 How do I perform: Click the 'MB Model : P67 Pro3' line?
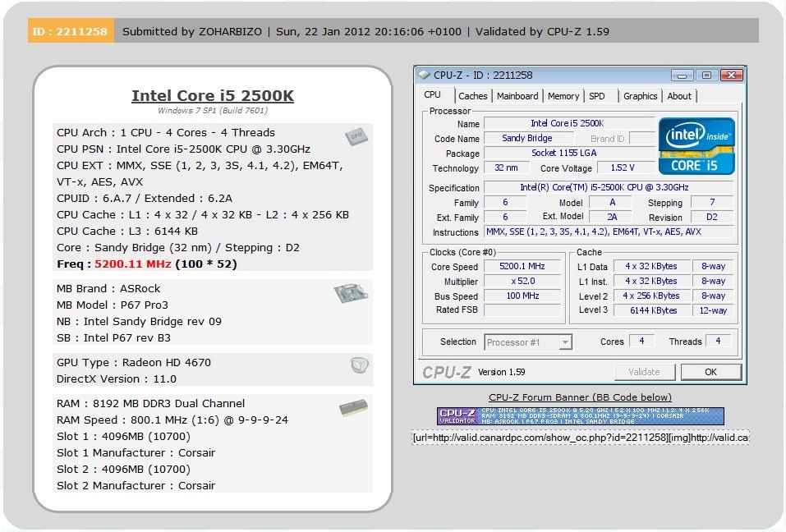point(113,305)
